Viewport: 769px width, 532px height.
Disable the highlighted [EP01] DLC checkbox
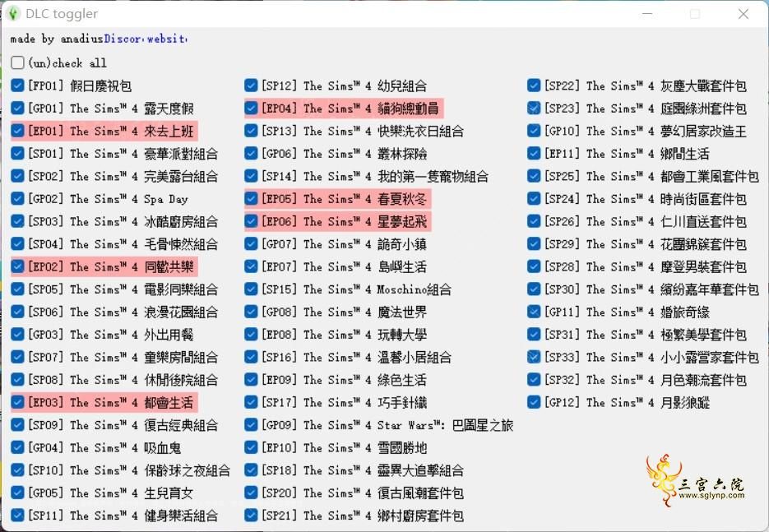[x=17, y=131]
